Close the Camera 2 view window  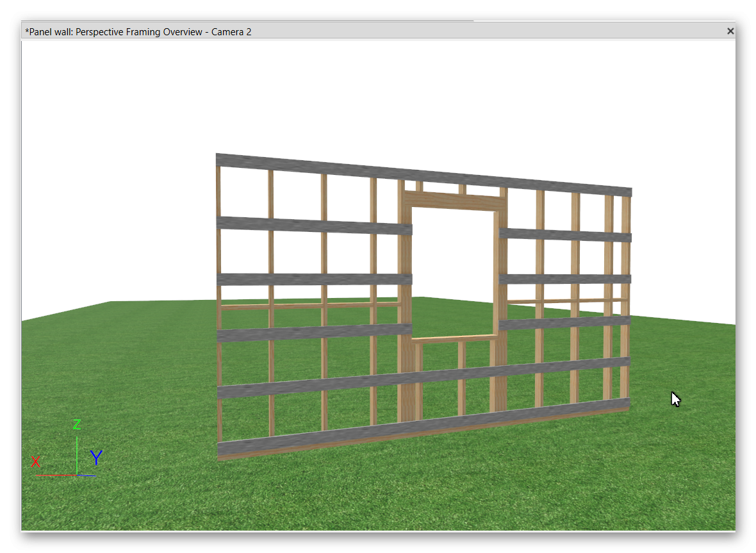730,31
